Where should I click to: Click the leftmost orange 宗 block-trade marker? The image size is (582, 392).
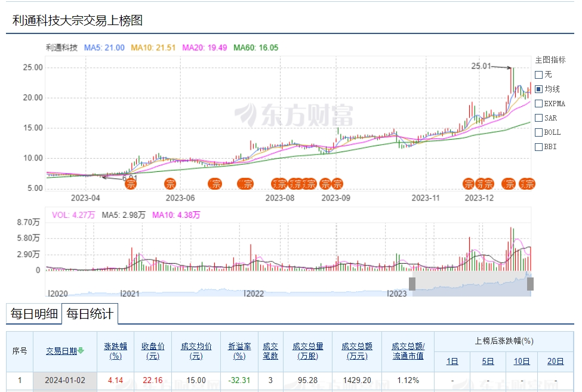(x=130, y=184)
